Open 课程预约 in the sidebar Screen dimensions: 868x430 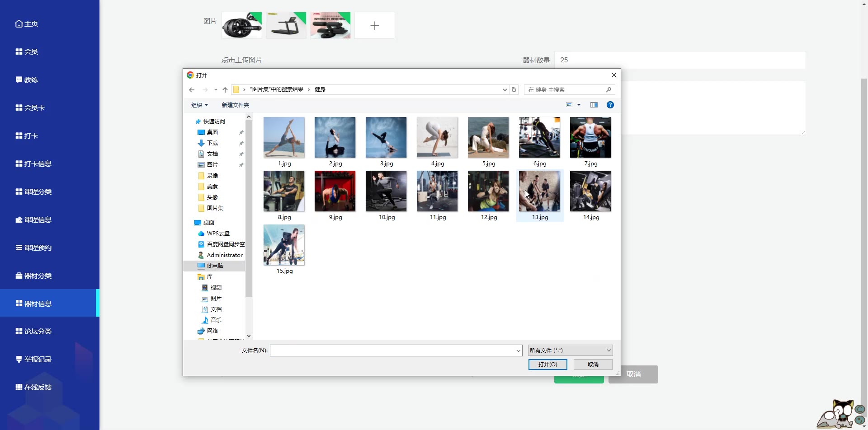coord(33,248)
